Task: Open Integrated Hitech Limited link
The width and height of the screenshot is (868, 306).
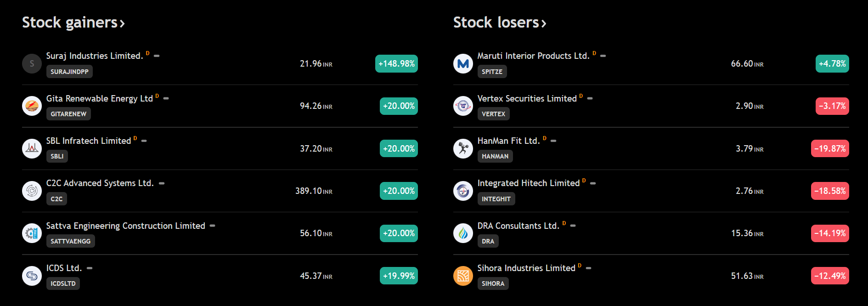Action: 528,183
